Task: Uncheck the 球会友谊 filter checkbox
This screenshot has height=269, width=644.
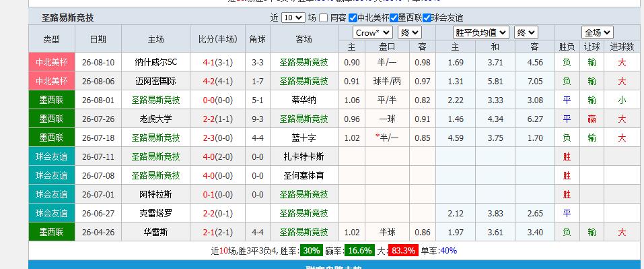Action: (427, 18)
